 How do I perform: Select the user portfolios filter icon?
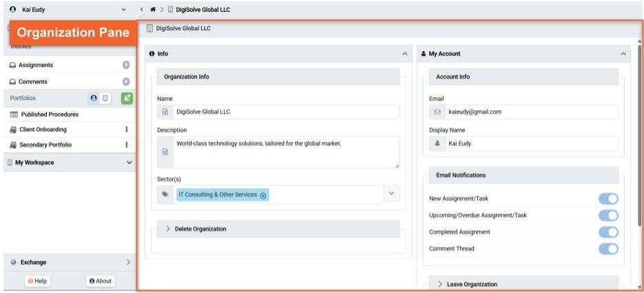pyautogui.click(x=94, y=99)
